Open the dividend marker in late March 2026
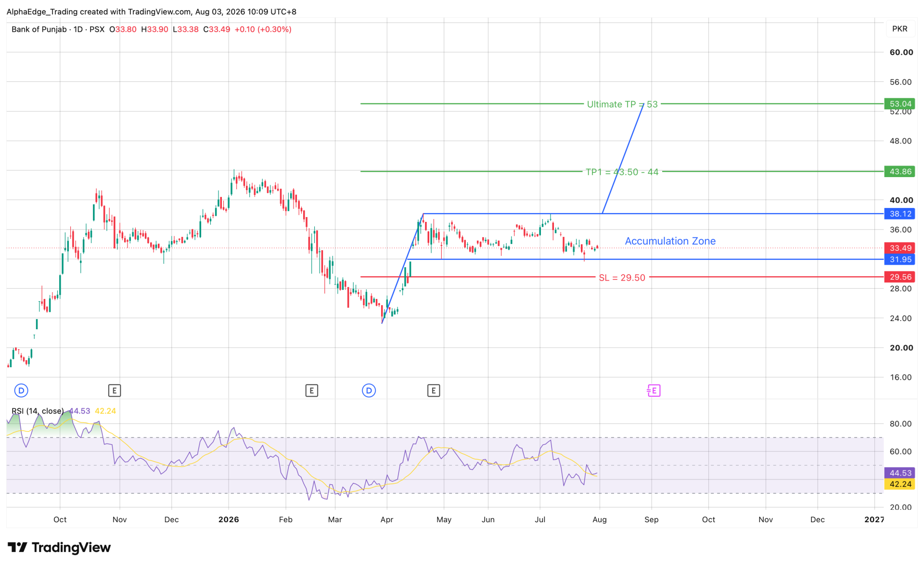Image resolution: width=924 pixels, height=567 pixels. click(369, 390)
